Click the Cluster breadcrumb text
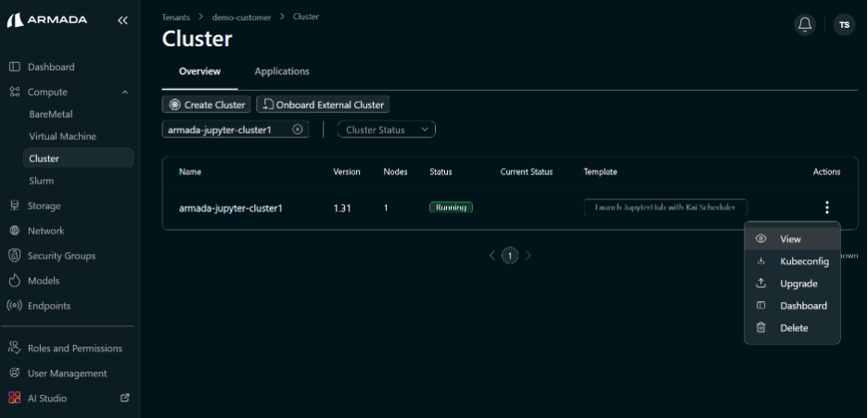This screenshot has height=418, width=868. pos(306,17)
